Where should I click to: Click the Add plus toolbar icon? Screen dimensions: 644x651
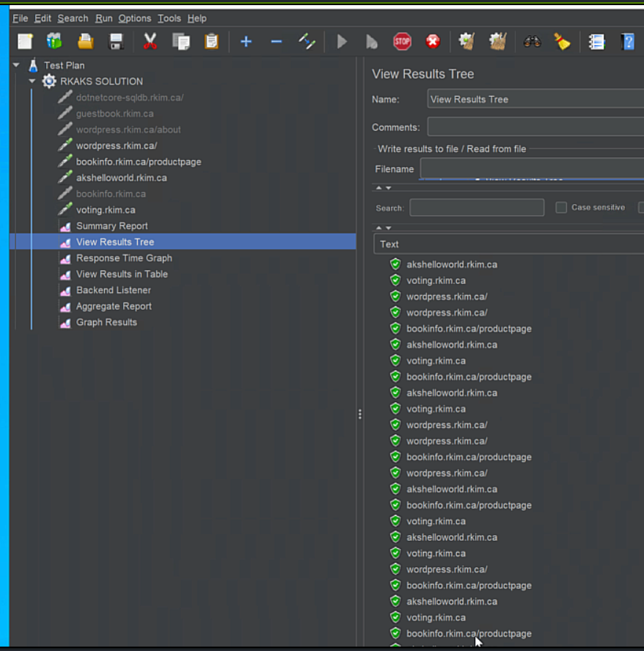(x=246, y=42)
